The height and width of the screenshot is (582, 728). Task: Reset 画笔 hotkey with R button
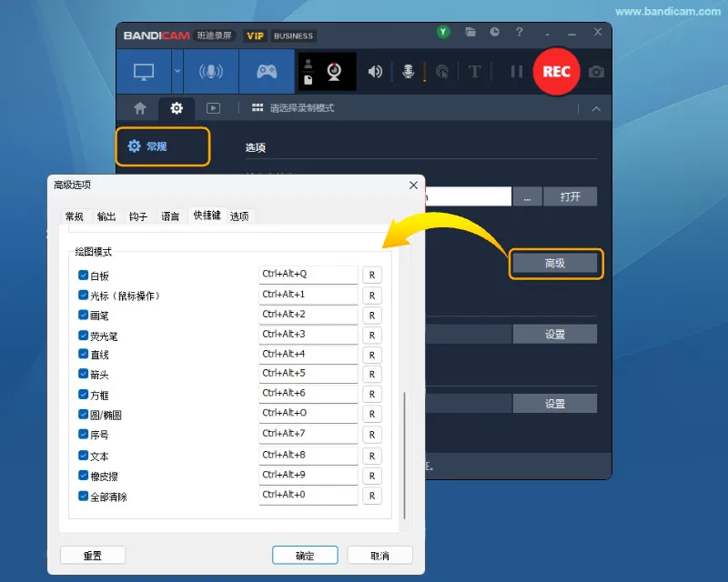click(x=372, y=316)
